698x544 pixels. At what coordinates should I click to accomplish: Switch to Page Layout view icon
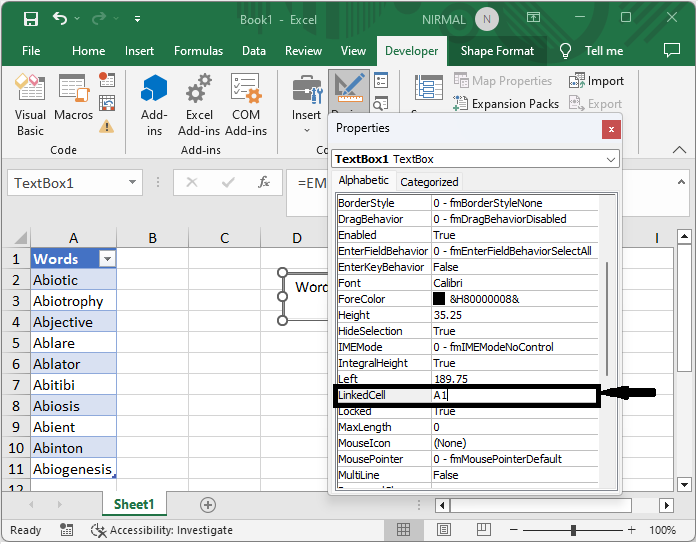(x=443, y=530)
